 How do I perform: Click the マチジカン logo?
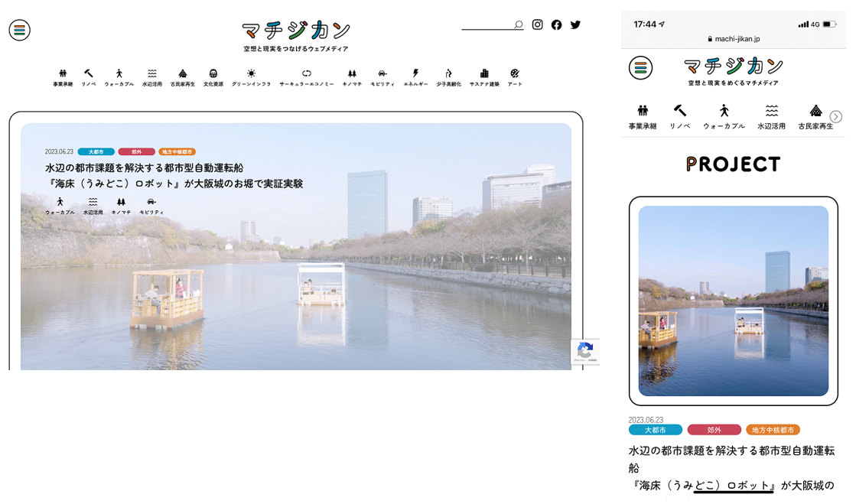pyautogui.click(x=296, y=29)
